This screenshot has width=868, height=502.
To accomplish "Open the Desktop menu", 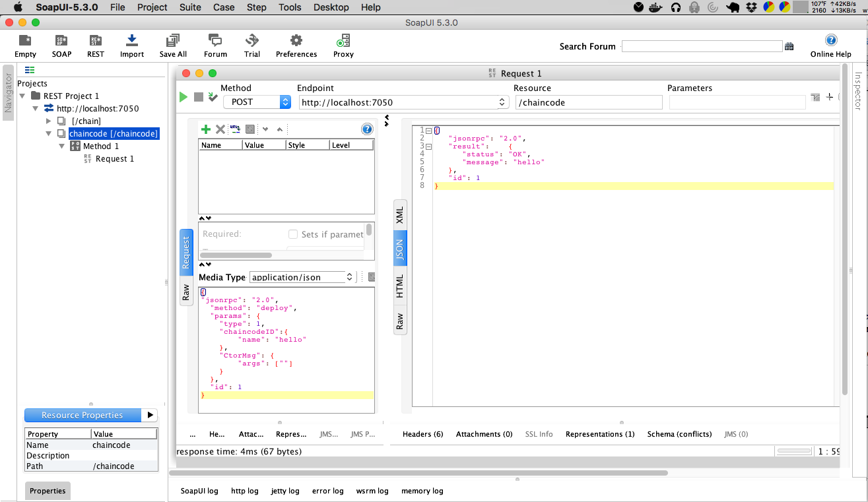I will (331, 7).
